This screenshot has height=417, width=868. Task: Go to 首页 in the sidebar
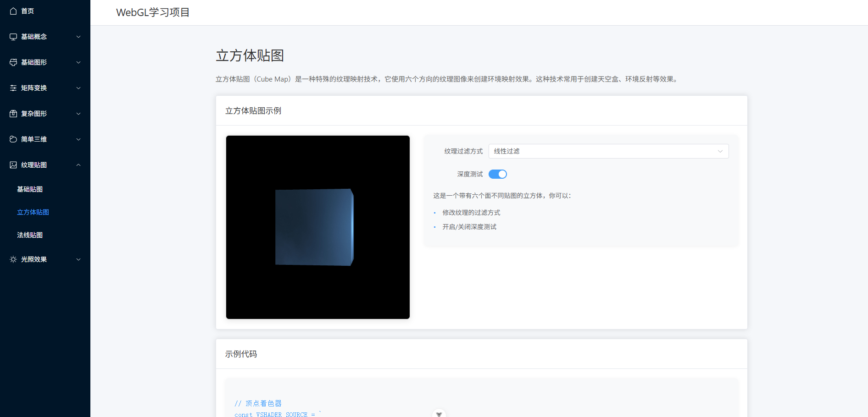pos(45,11)
